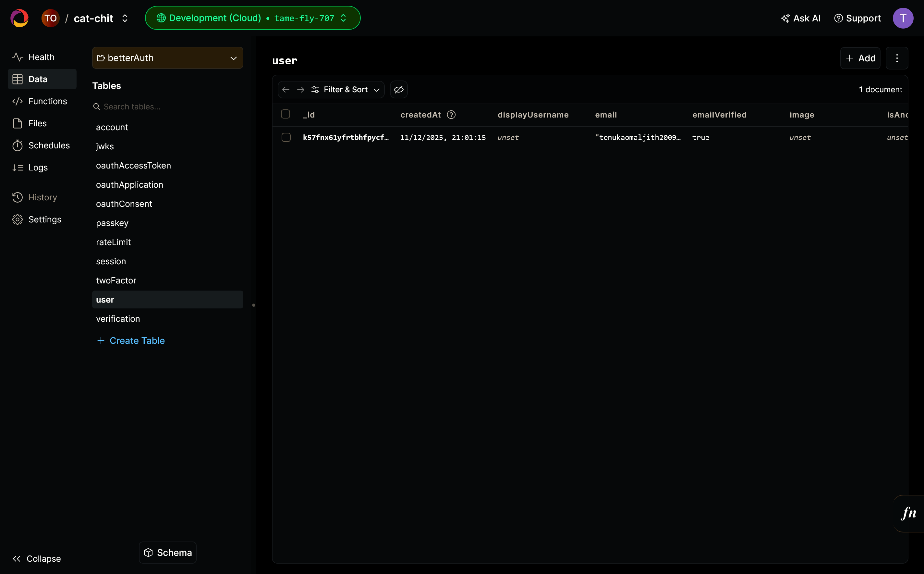Open the fn function runner panel
Viewport: 924px width, 574px height.
click(908, 513)
